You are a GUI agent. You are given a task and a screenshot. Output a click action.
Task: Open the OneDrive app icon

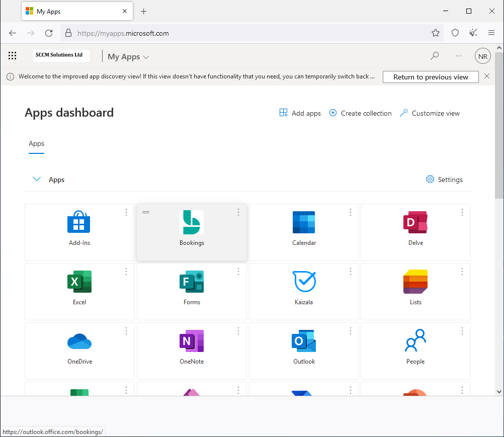coord(79,341)
